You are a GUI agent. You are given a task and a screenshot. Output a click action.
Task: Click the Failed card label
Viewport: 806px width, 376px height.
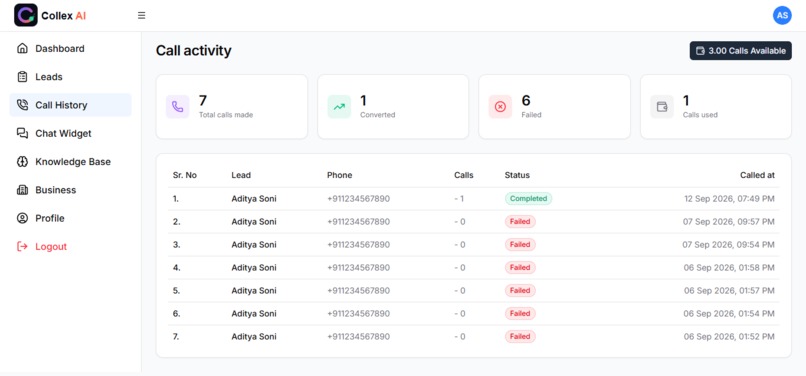(x=531, y=115)
